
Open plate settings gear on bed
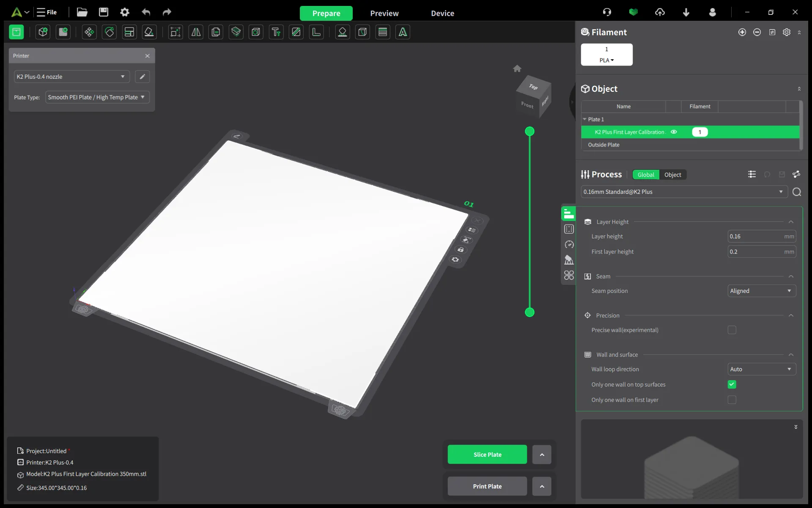(455, 260)
